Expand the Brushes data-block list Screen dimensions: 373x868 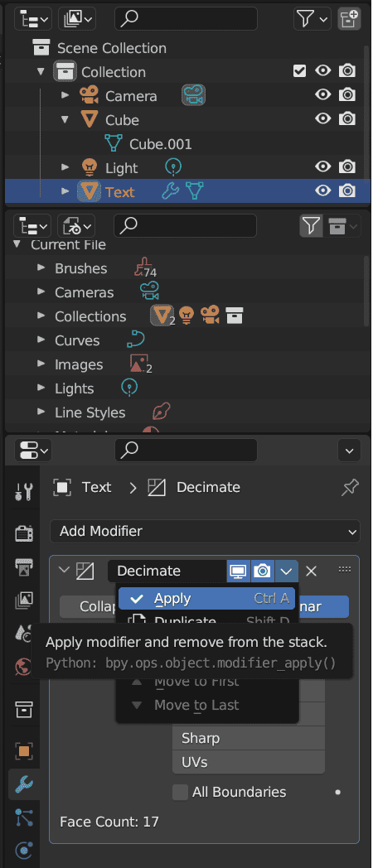coord(41,268)
